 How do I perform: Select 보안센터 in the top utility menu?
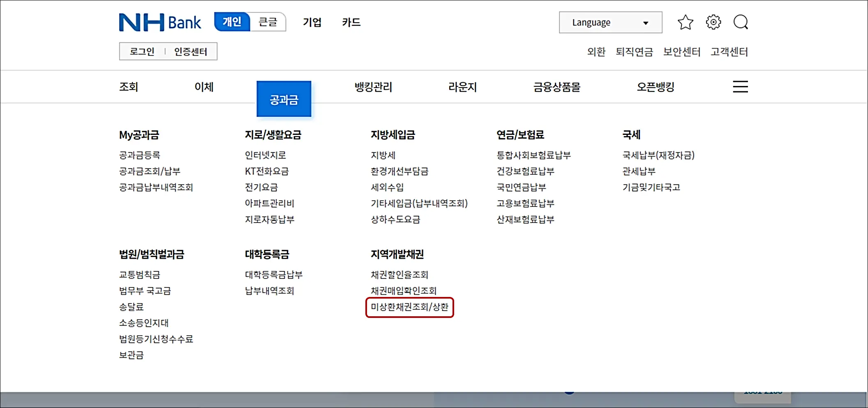(681, 52)
